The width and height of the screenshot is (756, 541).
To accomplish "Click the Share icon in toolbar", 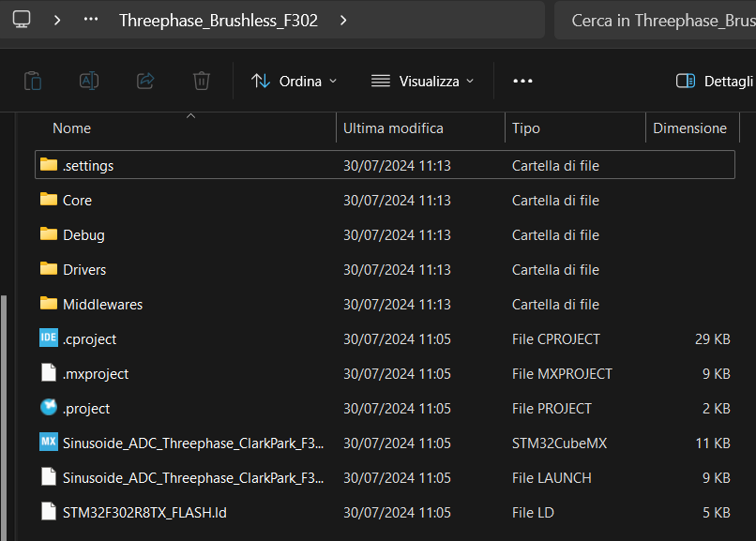I will click(145, 81).
